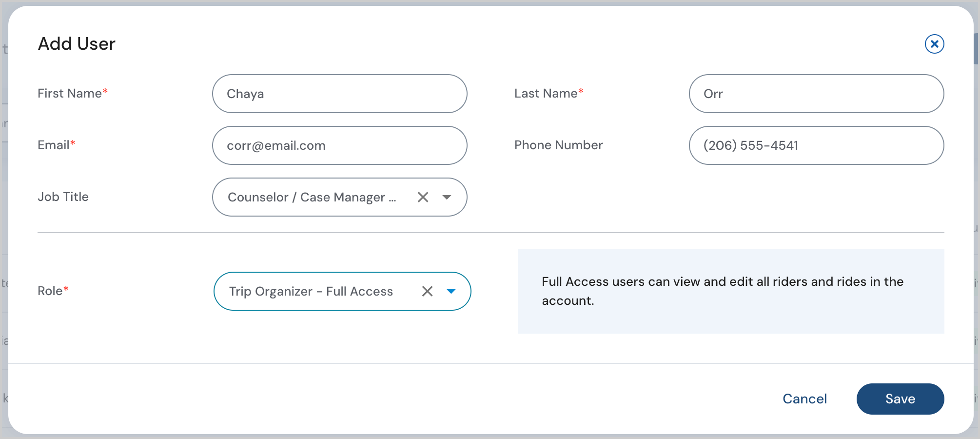Close the Add User dialog with X icon
The image size is (980, 439).
click(934, 44)
